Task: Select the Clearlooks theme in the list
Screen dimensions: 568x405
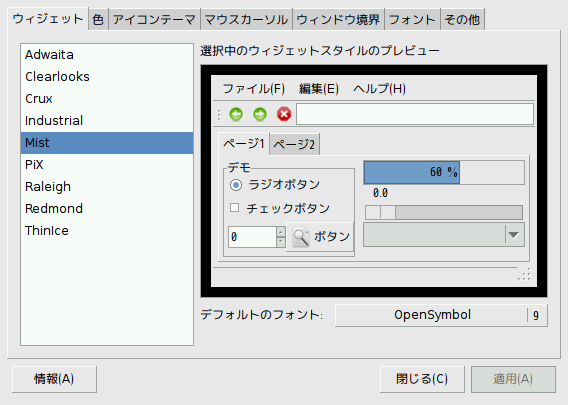Action: click(107, 77)
